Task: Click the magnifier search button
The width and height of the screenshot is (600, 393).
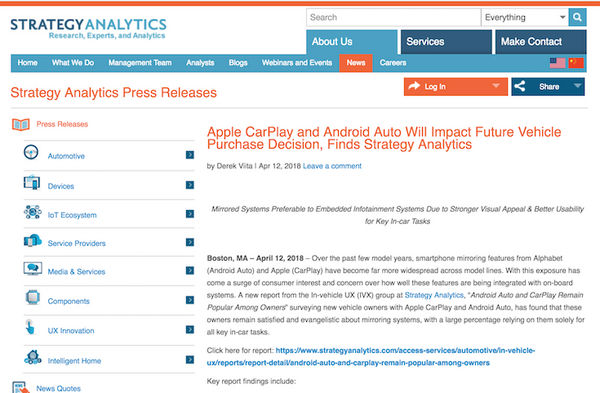Action: click(x=577, y=17)
